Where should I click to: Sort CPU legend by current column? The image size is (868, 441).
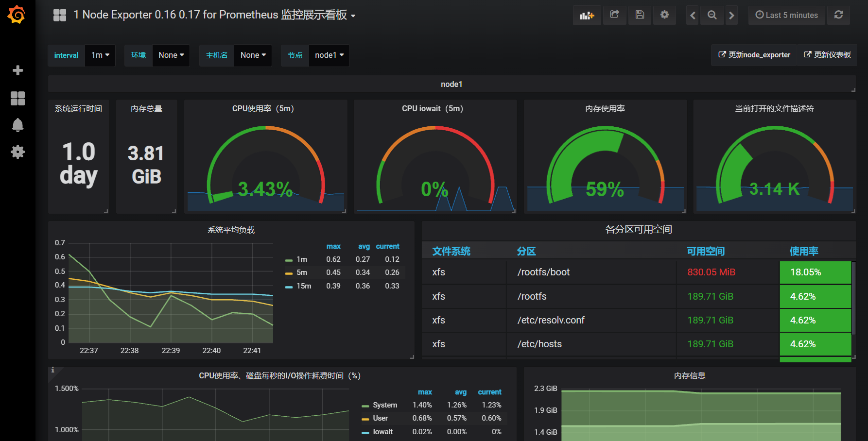click(x=489, y=392)
